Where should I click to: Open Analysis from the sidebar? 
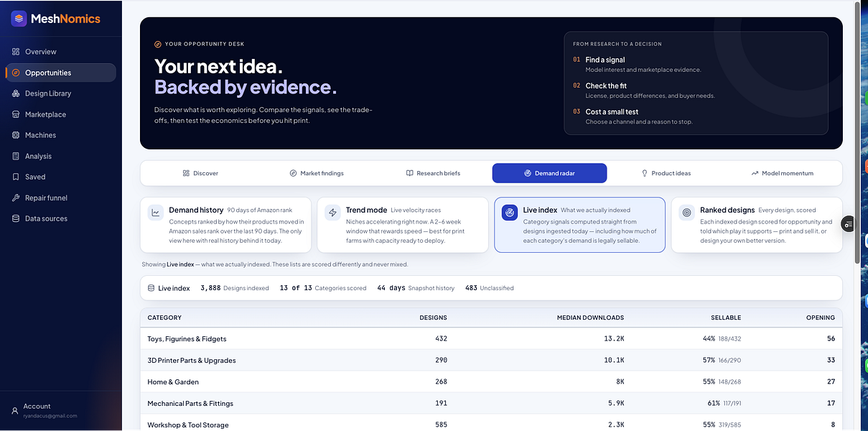(60, 156)
